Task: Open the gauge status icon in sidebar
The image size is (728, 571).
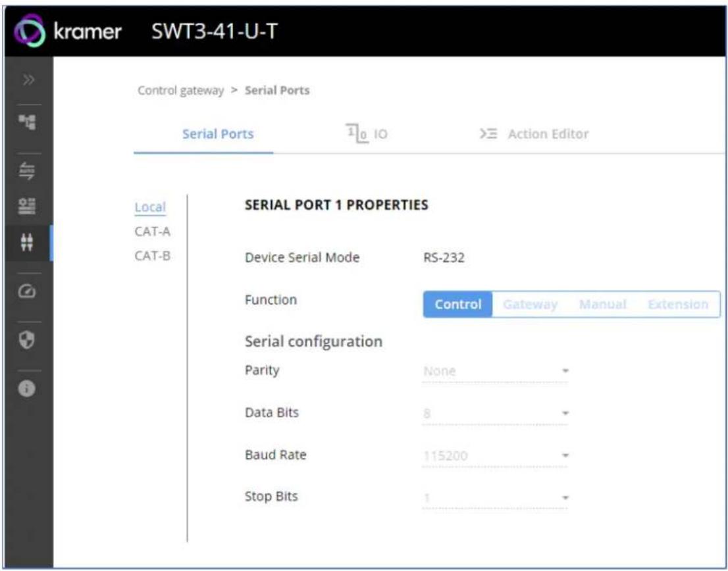Action: click(27, 291)
